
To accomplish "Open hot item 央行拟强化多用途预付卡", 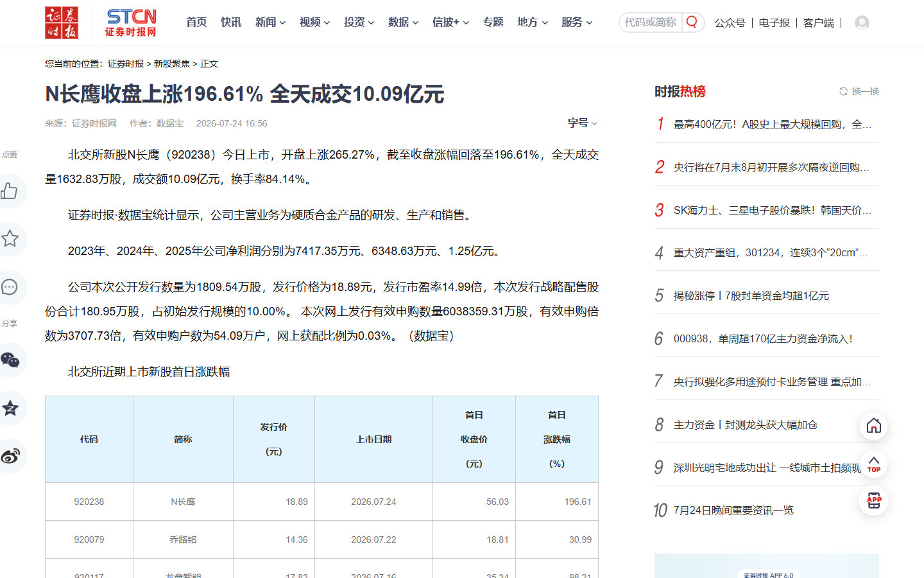I will coord(772,381).
